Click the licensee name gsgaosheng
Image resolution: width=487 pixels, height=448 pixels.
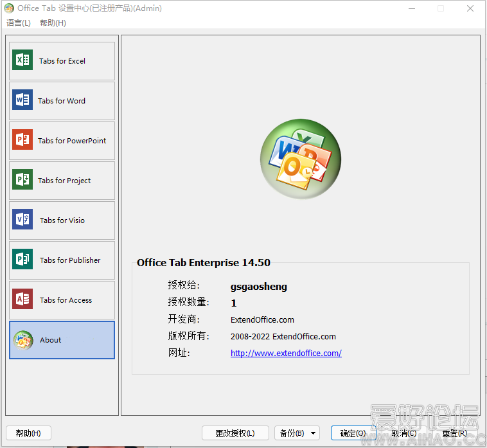point(259,287)
